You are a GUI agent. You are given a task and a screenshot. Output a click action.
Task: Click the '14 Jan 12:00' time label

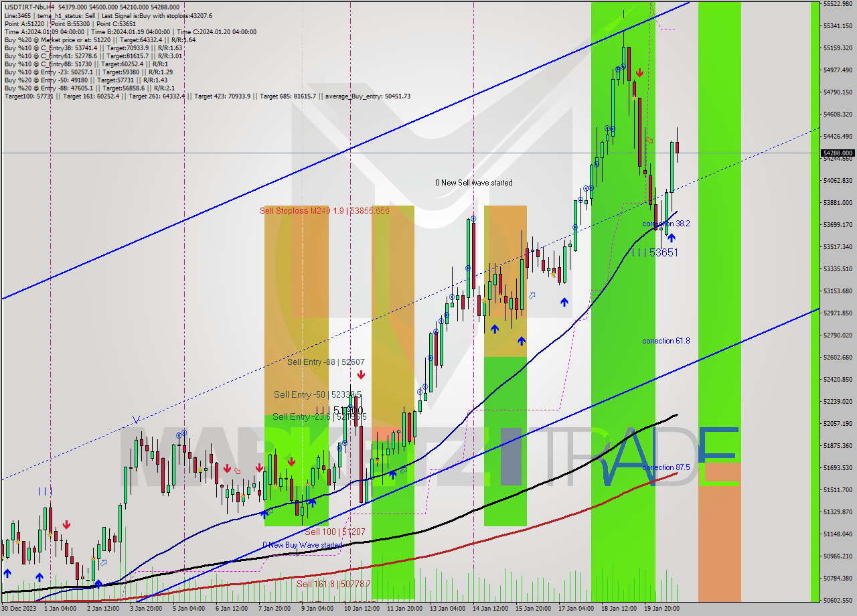(489, 609)
